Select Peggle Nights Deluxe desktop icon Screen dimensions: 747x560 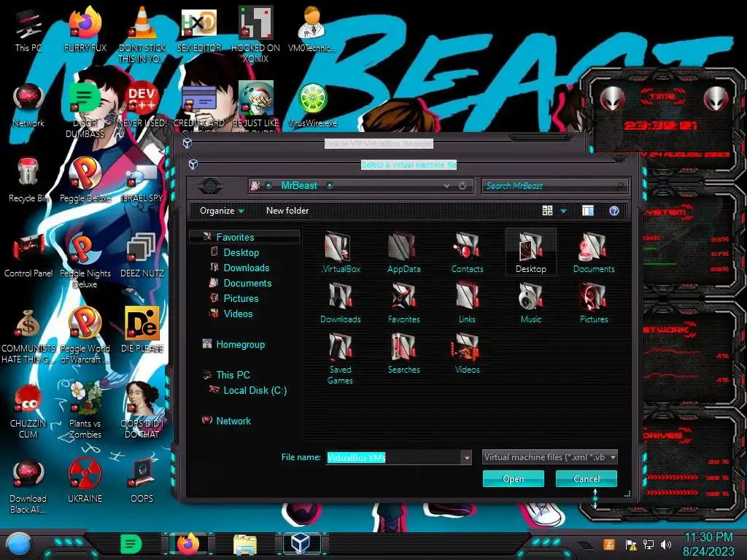click(85, 261)
